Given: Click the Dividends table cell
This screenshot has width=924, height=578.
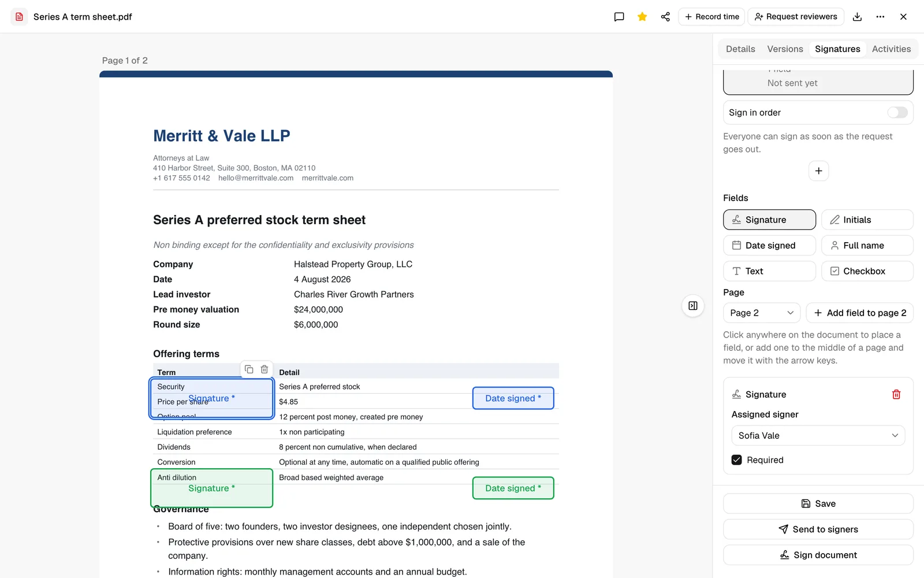Looking at the screenshot, I should tap(174, 447).
